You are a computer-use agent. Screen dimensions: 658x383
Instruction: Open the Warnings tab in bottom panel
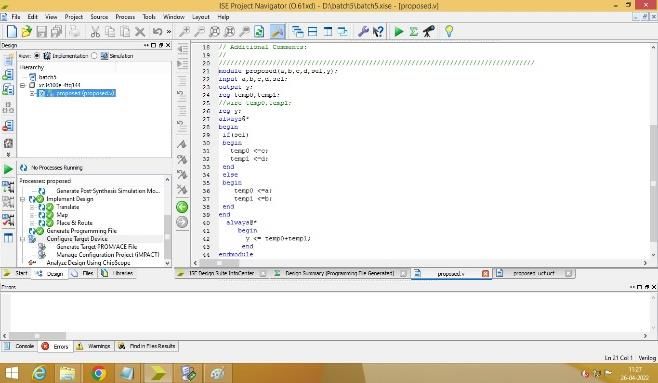coord(94,346)
